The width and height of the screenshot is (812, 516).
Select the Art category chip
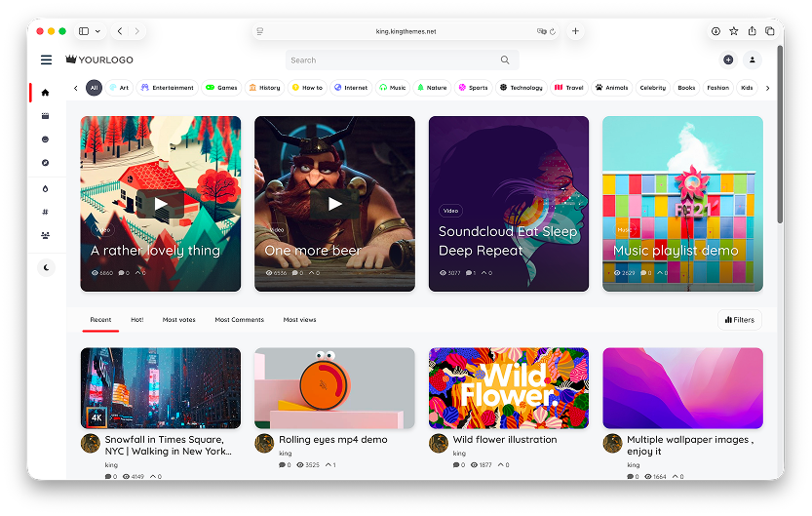119,88
